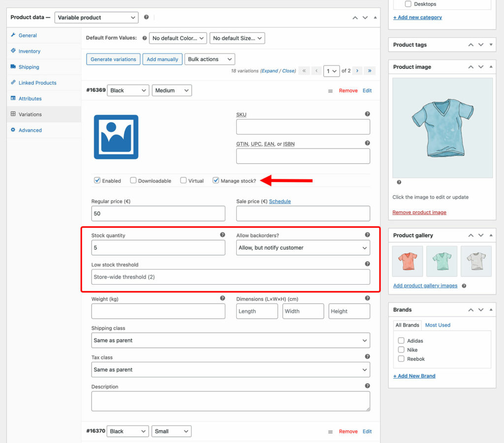Open the Shipping tab

(29, 67)
